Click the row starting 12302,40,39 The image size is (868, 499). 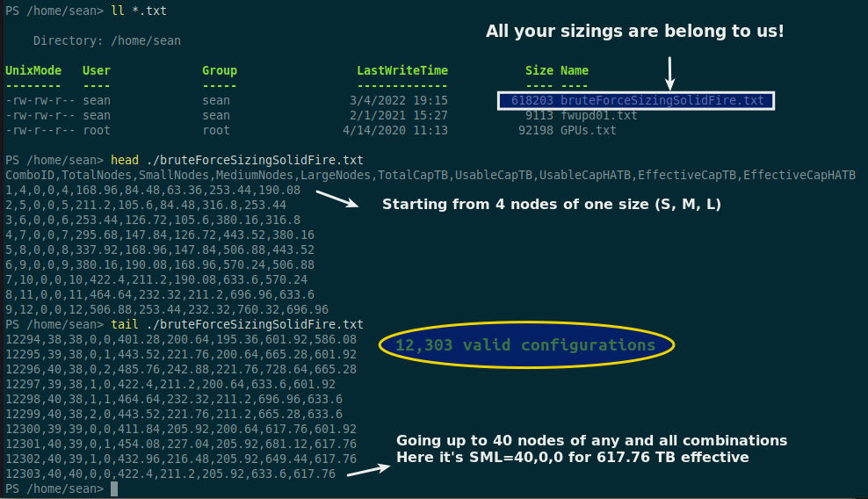point(181,459)
